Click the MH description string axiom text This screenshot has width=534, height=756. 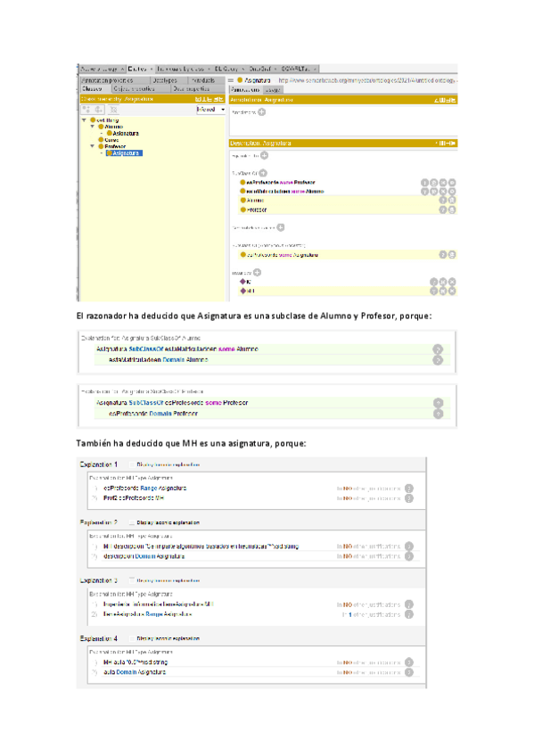pyautogui.click(x=201, y=546)
